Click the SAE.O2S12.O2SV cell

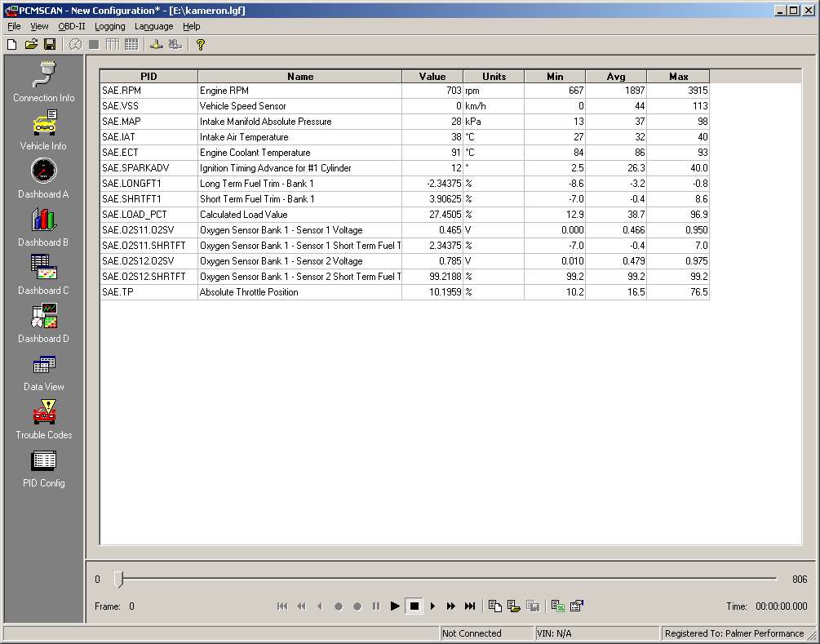pos(148,261)
